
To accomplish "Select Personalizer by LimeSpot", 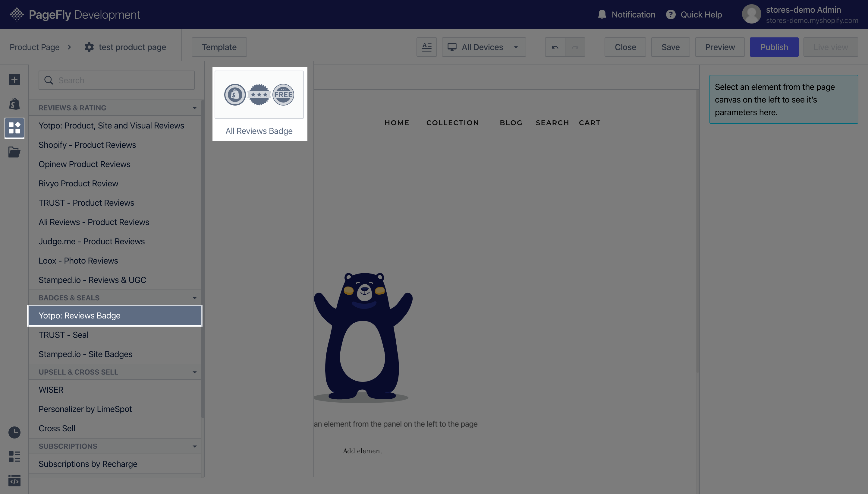I will pyautogui.click(x=115, y=409).
